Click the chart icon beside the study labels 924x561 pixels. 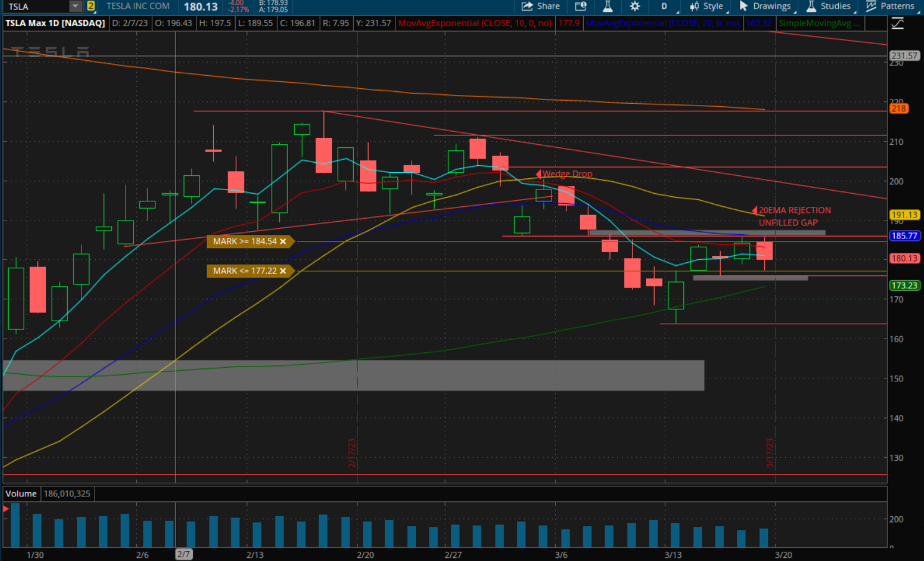pyautogui.click(x=897, y=24)
